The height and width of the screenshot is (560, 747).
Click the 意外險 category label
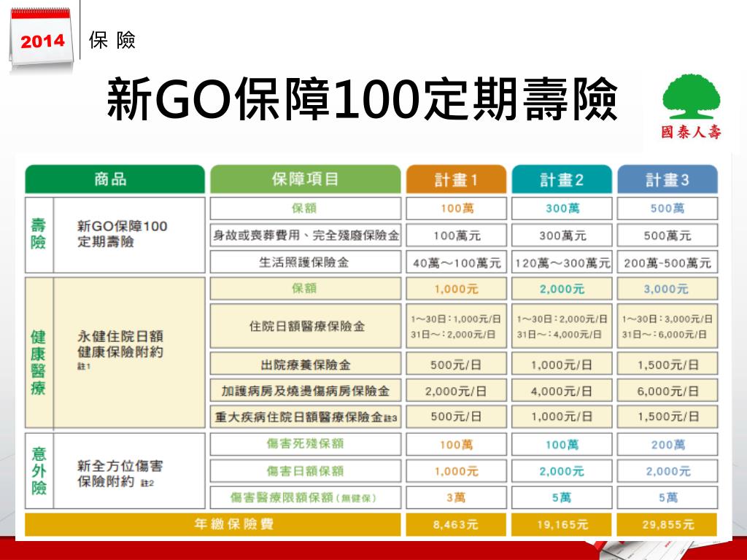tap(39, 470)
